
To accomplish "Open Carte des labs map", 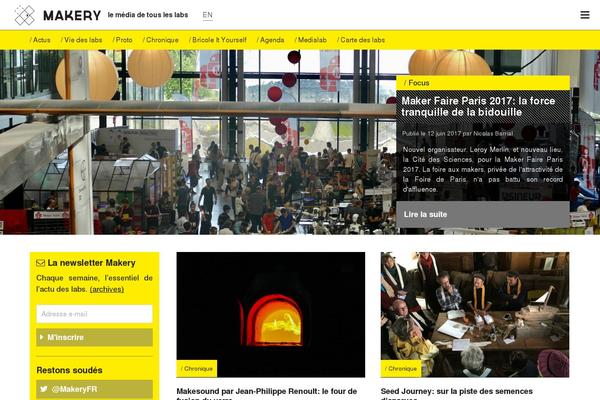I will (361, 40).
